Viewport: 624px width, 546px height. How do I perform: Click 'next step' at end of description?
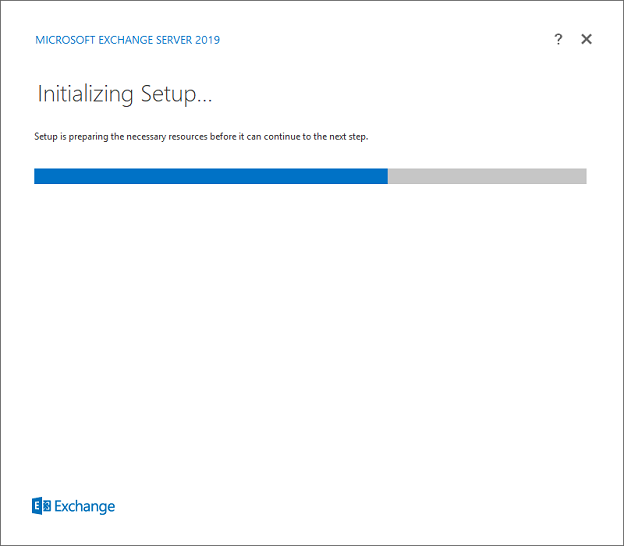(x=345, y=136)
